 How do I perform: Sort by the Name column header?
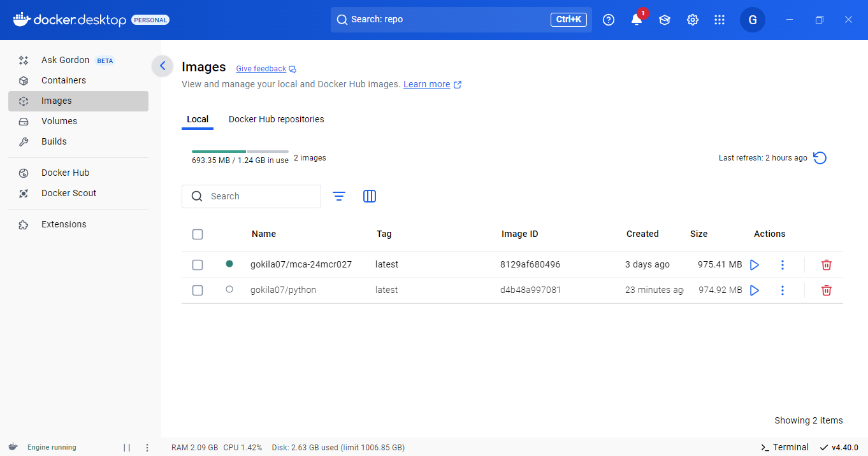coord(264,234)
